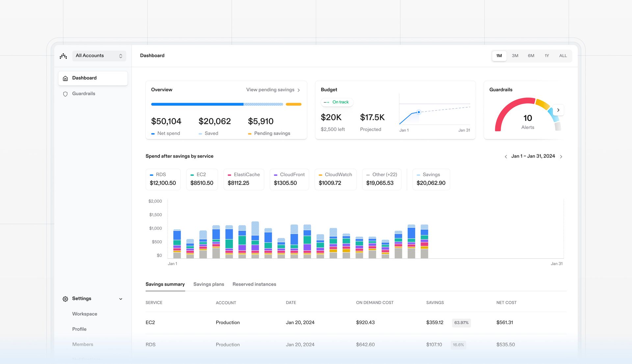Click the RDS table row service cell

150,345
